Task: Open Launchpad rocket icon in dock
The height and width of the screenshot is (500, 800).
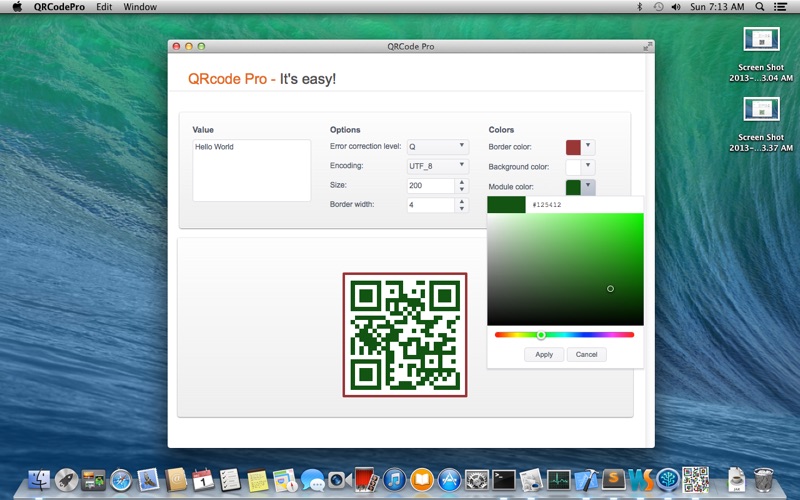Action: (x=67, y=480)
